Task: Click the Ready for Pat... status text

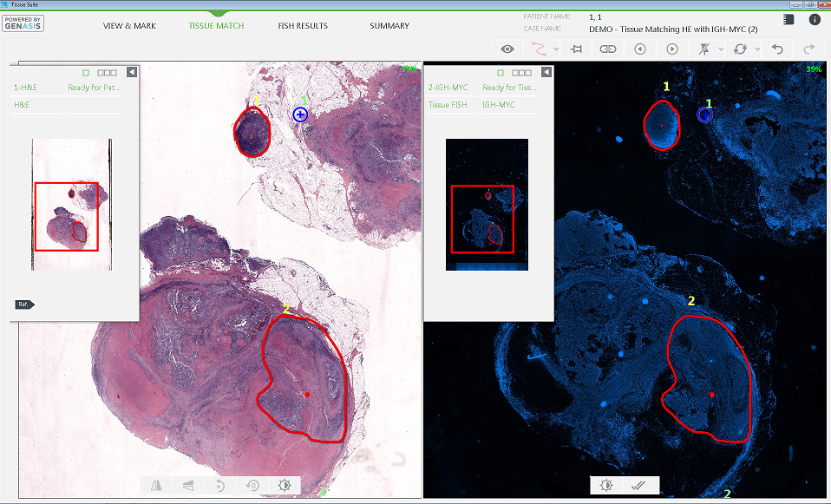Action: (x=94, y=88)
